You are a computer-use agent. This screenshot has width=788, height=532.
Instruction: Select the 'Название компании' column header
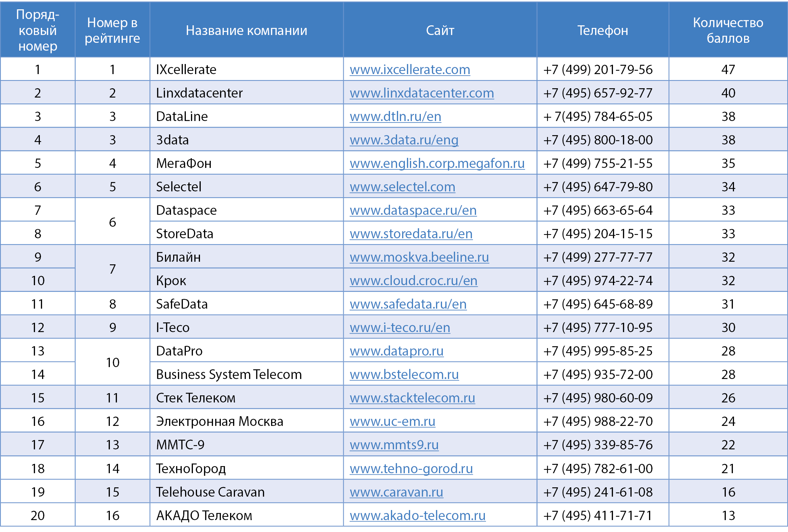[246, 30]
